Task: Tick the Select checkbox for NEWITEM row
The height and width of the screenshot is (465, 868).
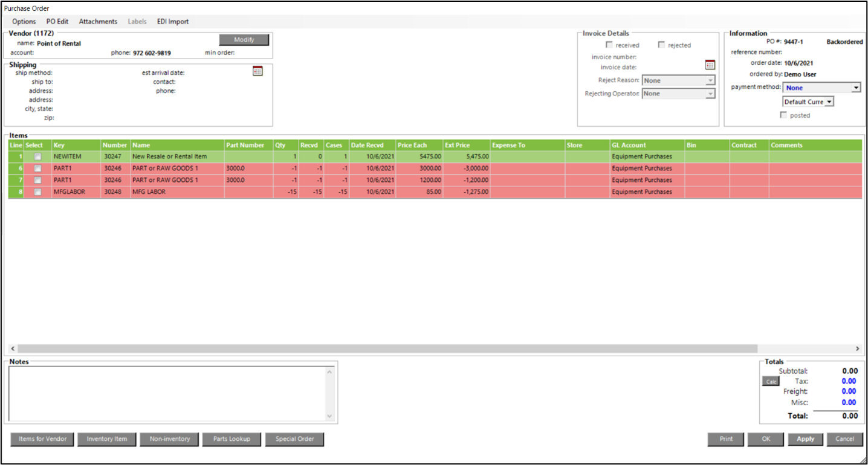Action: pyautogui.click(x=37, y=156)
